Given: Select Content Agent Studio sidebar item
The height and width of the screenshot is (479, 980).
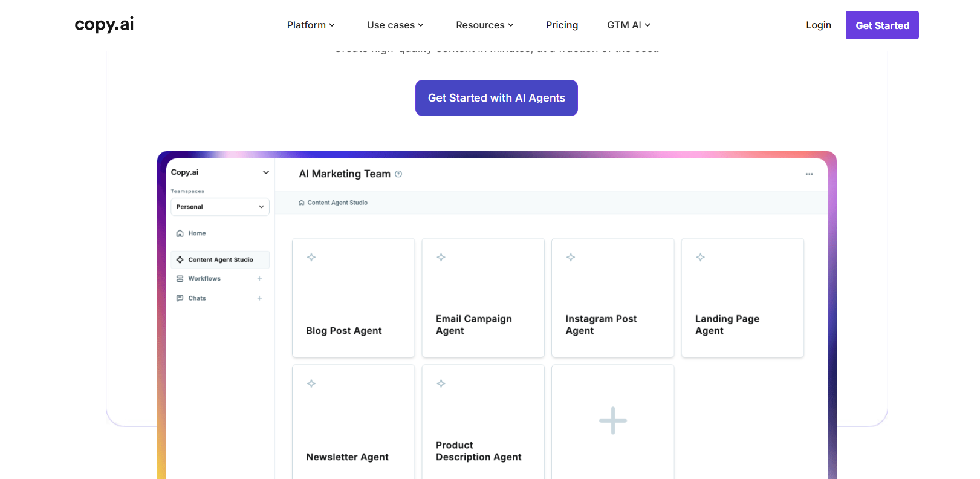Looking at the screenshot, I should pos(220,260).
